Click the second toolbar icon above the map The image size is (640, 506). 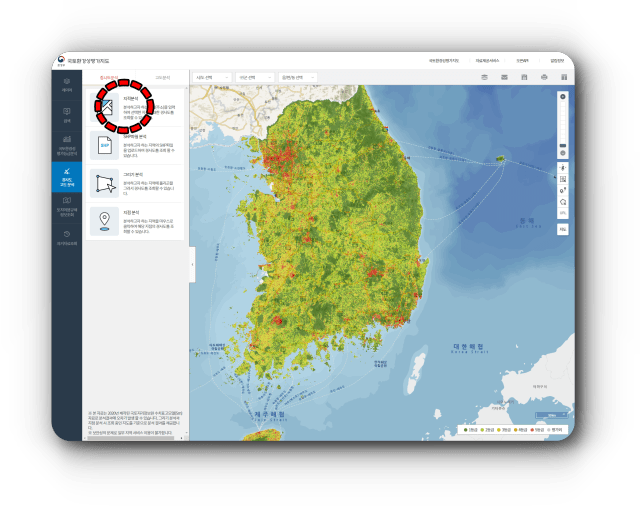[x=504, y=77]
